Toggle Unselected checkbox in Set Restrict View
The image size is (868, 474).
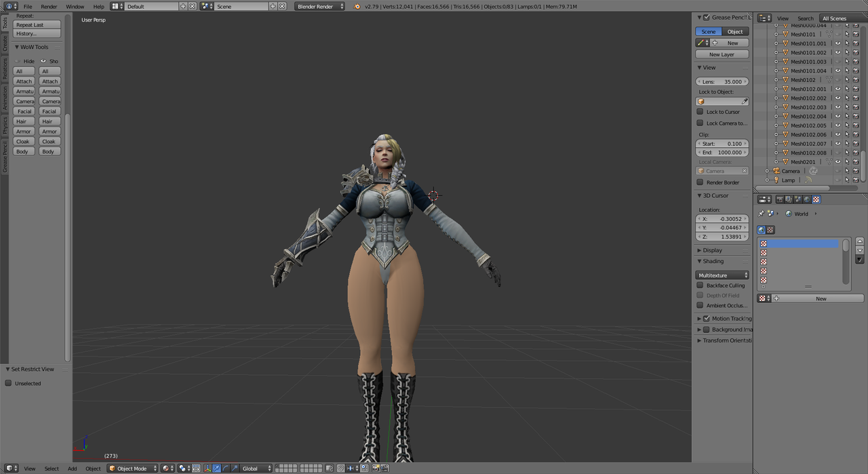pyautogui.click(x=9, y=383)
